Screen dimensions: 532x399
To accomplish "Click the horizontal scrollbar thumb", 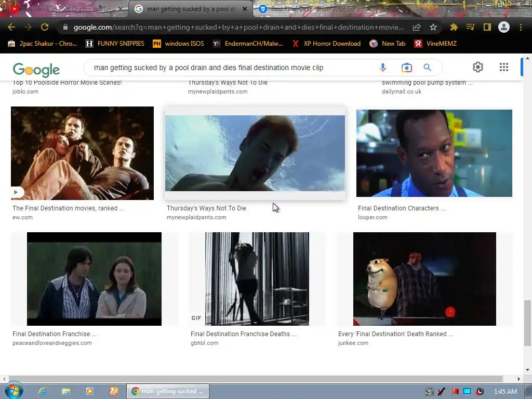I will [256, 379].
